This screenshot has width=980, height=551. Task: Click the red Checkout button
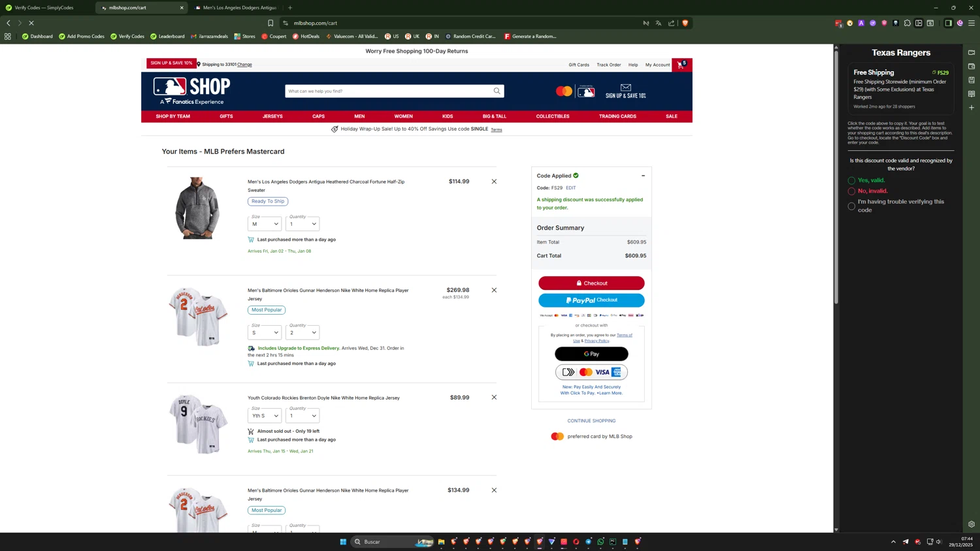coord(591,283)
